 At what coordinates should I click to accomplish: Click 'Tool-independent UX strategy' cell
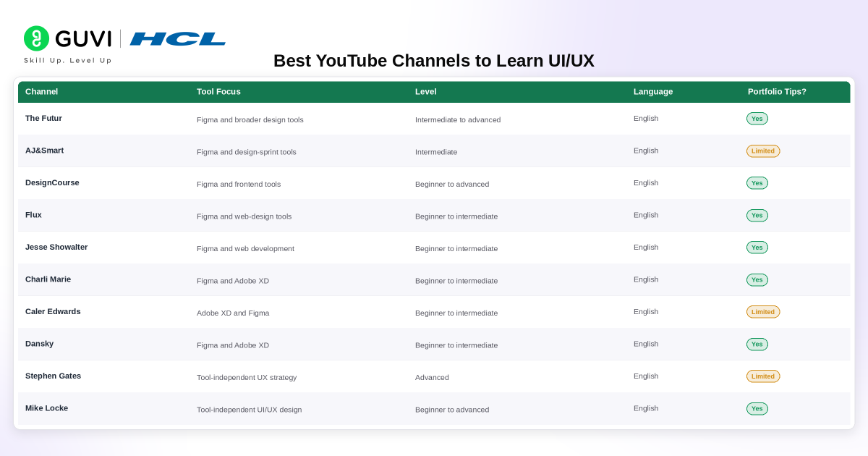click(247, 377)
